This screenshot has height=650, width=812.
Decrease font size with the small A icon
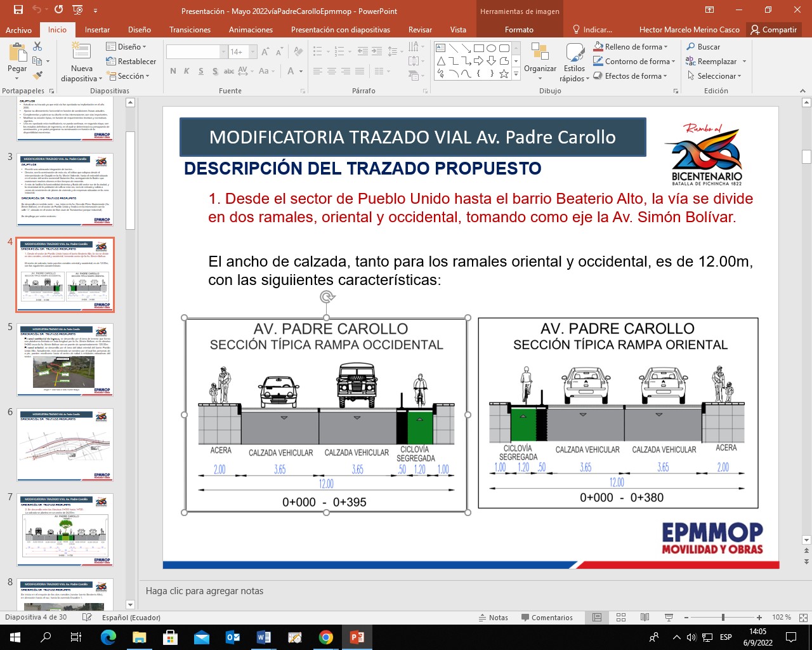[x=279, y=52]
